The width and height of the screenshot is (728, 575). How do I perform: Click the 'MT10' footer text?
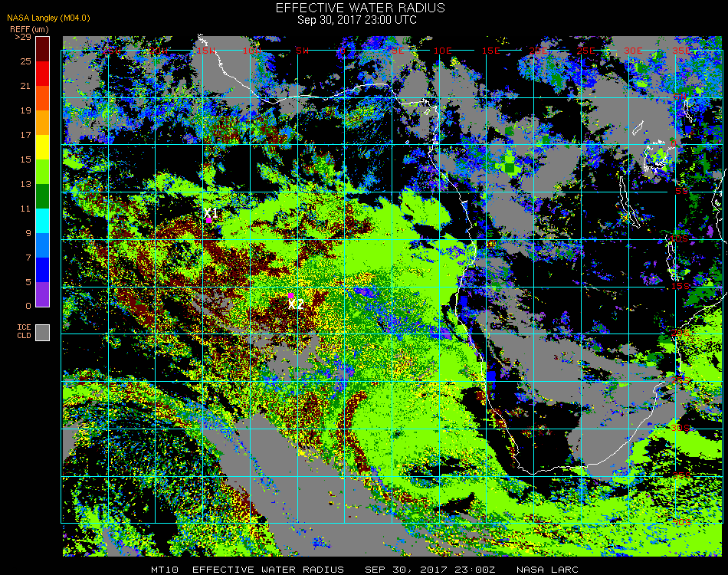tap(165, 570)
